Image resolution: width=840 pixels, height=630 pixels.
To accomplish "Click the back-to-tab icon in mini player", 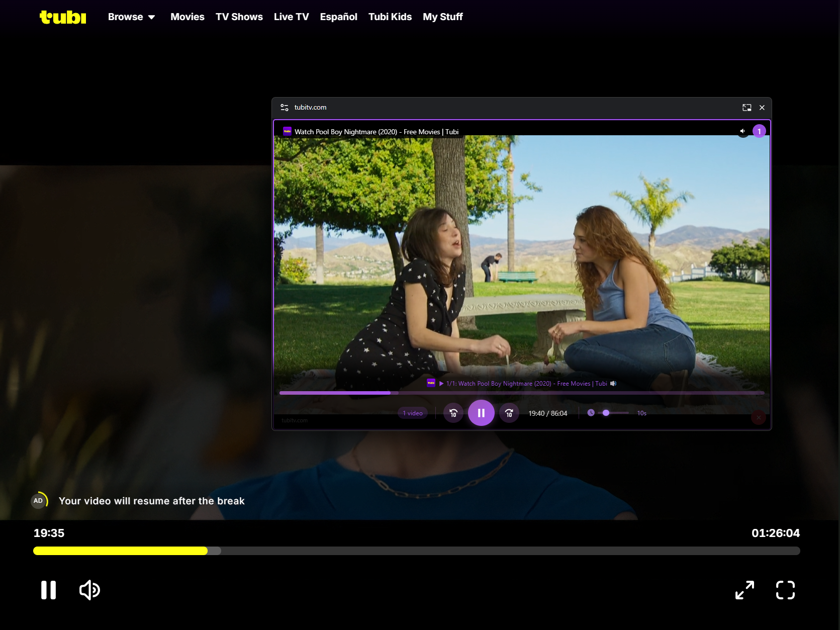I will (x=746, y=108).
